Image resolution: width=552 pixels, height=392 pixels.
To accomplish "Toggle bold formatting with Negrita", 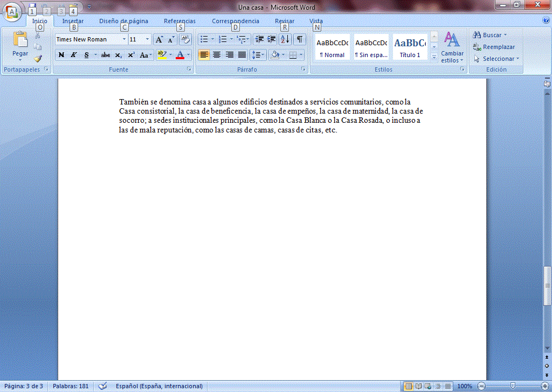I will click(x=61, y=54).
